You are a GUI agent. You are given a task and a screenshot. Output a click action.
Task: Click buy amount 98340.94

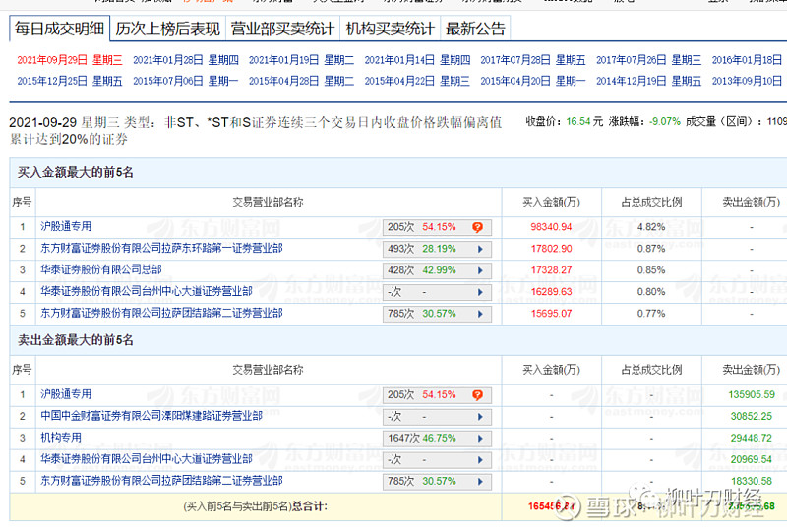[551, 227]
